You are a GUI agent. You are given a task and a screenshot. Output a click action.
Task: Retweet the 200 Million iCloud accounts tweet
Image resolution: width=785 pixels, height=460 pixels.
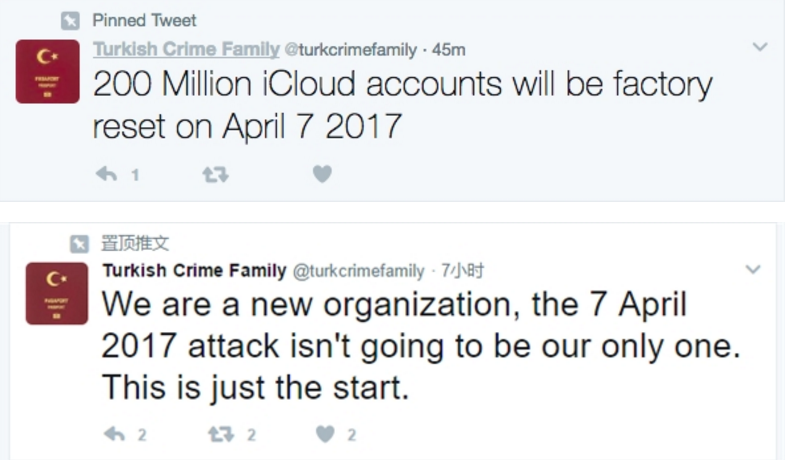click(215, 174)
